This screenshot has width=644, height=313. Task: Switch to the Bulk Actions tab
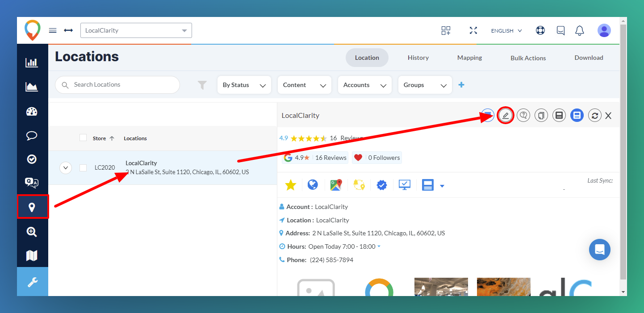coord(528,58)
